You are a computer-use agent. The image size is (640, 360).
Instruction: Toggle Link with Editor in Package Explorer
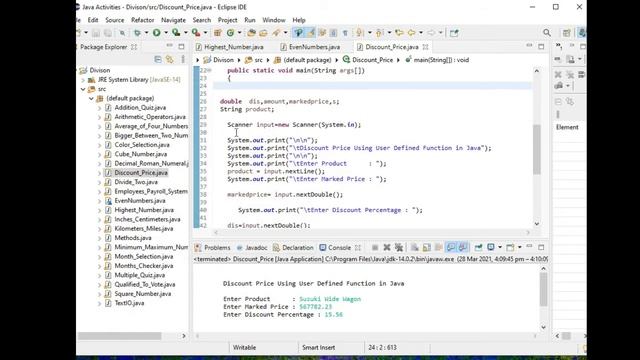[170, 60]
